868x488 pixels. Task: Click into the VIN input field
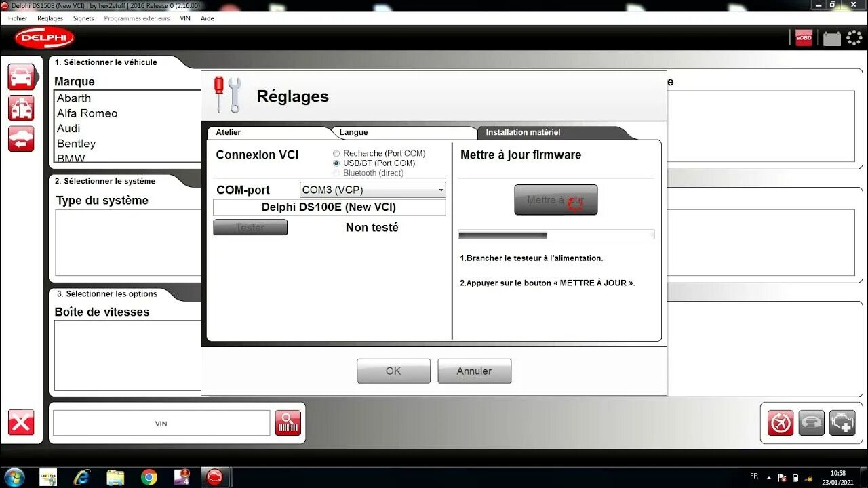[x=161, y=423]
